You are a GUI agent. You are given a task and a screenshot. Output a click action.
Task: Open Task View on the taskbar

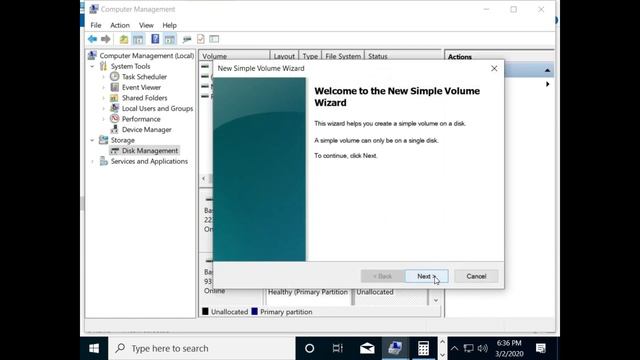pyautogui.click(x=338, y=349)
